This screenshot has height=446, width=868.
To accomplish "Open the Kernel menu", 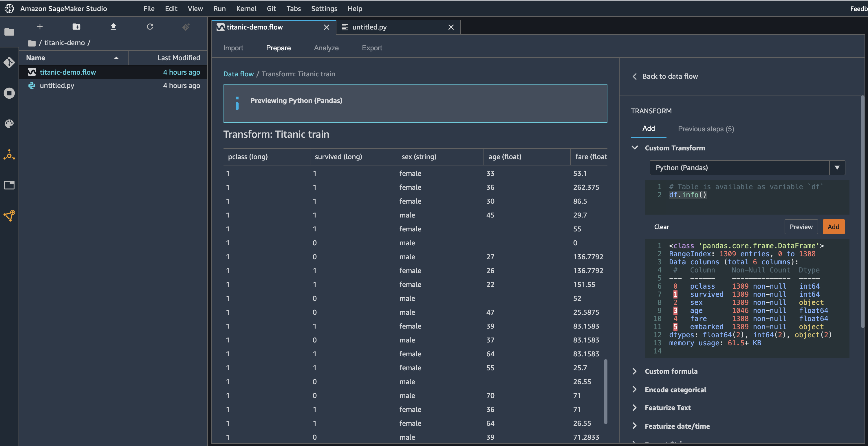I will [246, 8].
